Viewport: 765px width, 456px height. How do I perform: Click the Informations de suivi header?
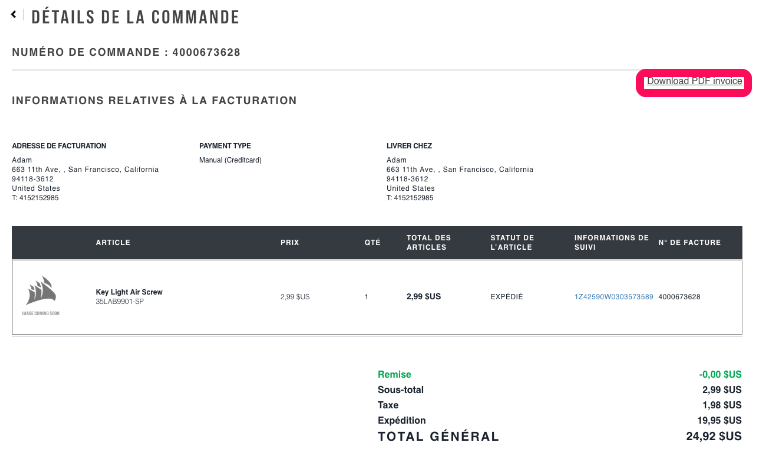[x=611, y=242]
